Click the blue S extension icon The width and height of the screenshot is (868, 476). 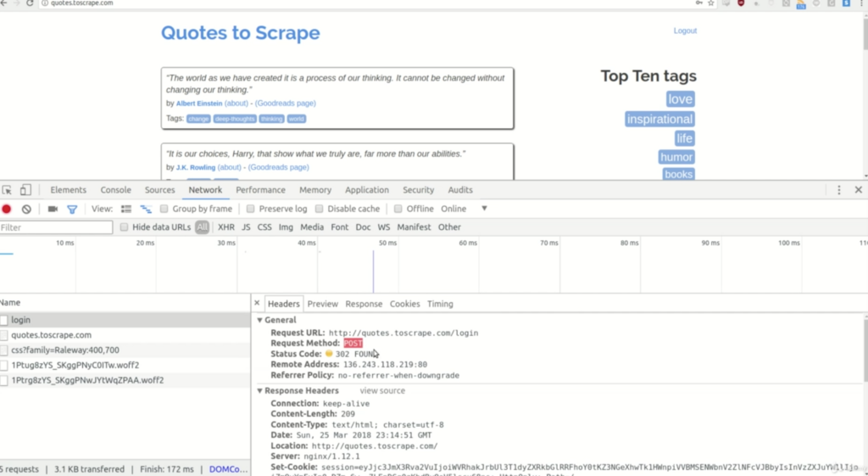click(846, 3)
